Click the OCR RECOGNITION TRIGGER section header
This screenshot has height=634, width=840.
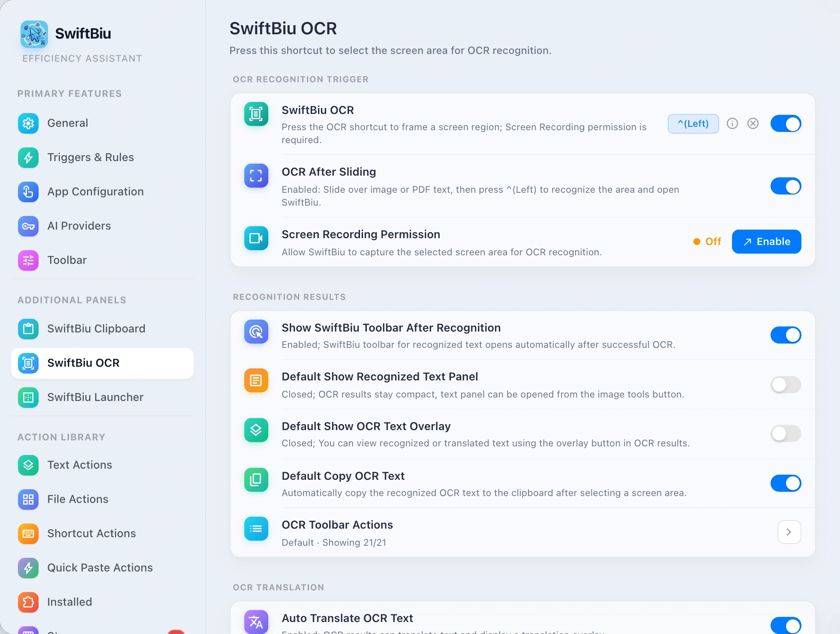click(x=300, y=80)
